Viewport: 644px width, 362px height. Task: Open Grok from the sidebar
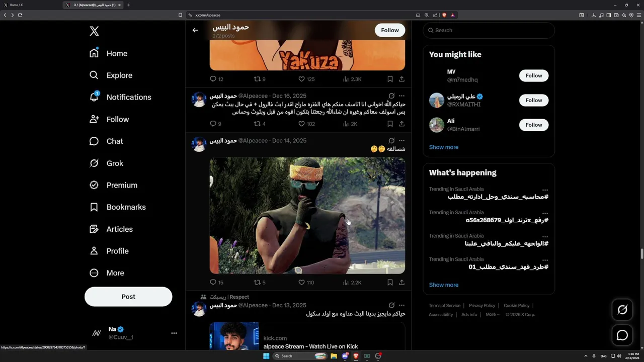point(106,163)
